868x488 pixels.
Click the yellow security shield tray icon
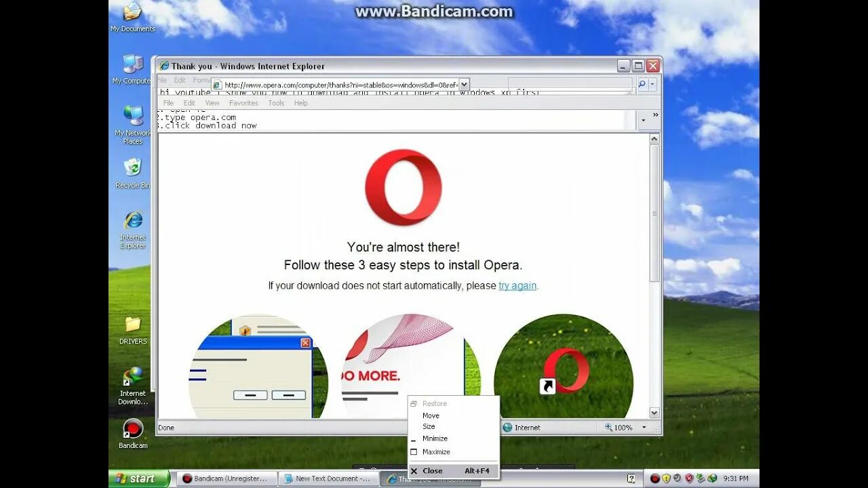coord(666,479)
